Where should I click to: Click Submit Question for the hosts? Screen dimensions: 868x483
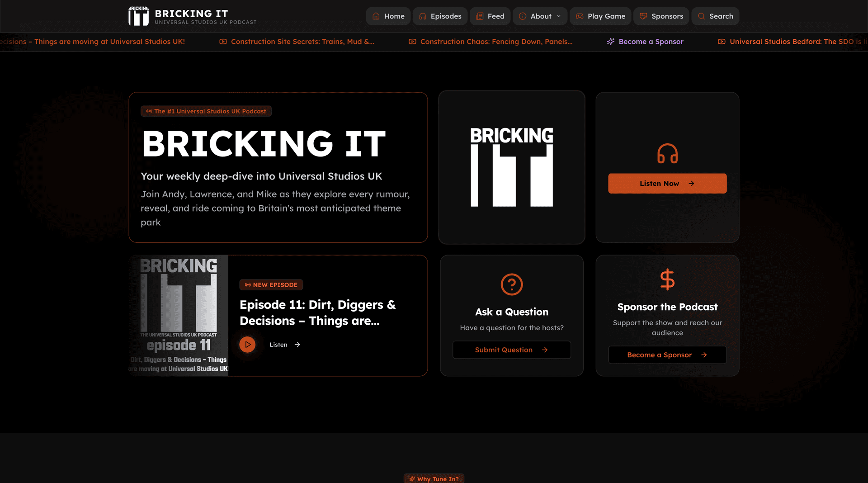click(511, 350)
